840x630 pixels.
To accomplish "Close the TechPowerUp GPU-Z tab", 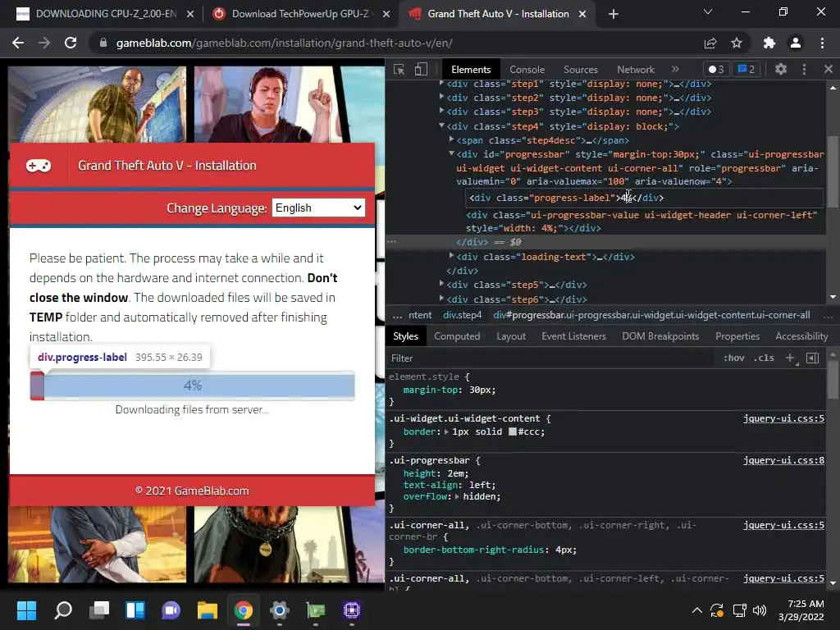I will 386,15.
